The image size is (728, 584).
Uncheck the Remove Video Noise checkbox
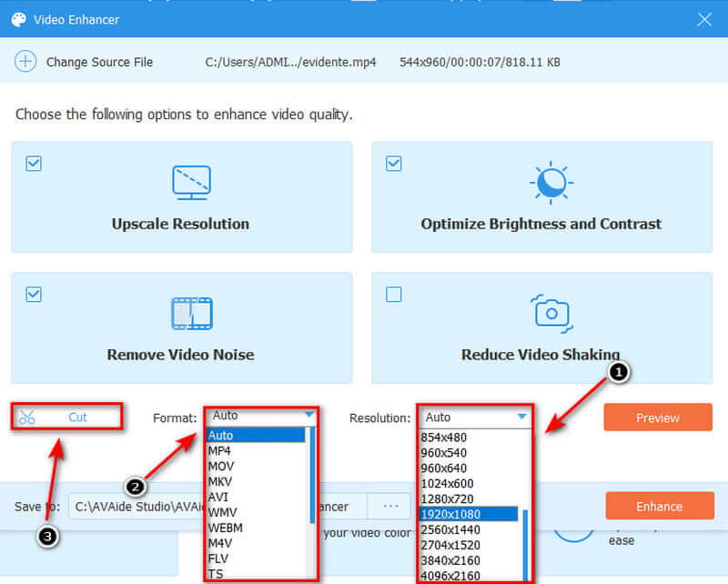coord(34,295)
